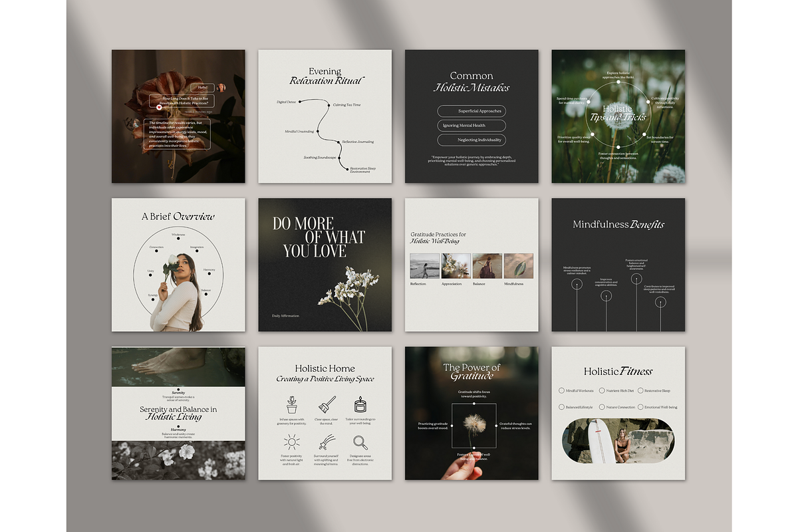Click the dot beside Calming Tea Time

[x=330, y=104]
